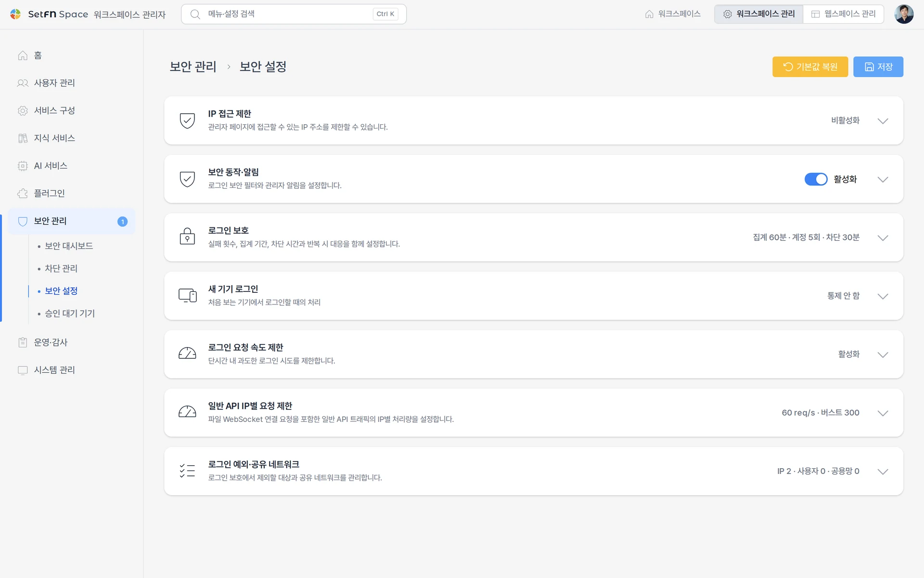
Task: Expand the 새 기기 로그인 section chevron
Action: point(883,296)
